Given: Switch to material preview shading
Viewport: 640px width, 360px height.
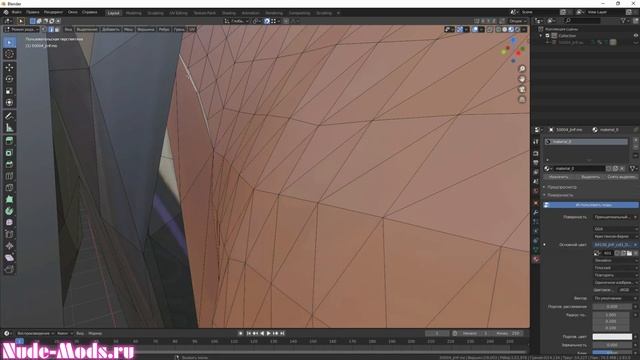Looking at the screenshot, I should [511, 29].
